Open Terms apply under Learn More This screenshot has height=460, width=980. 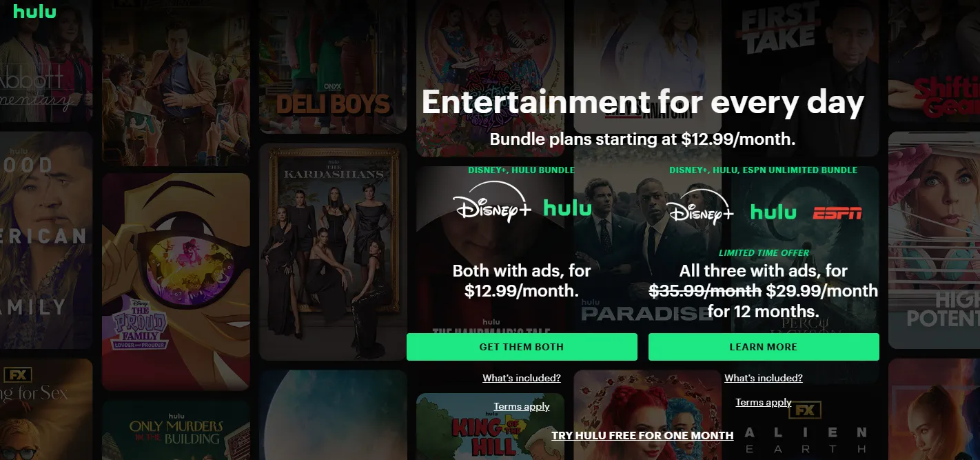pyautogui.click(x=764, y=402)
